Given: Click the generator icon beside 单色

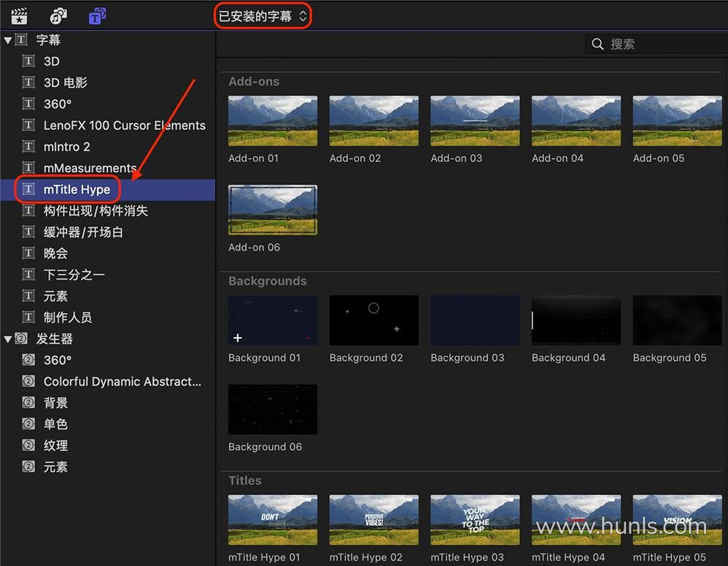Looking at the screenshot, I should [x=28, y=424].
